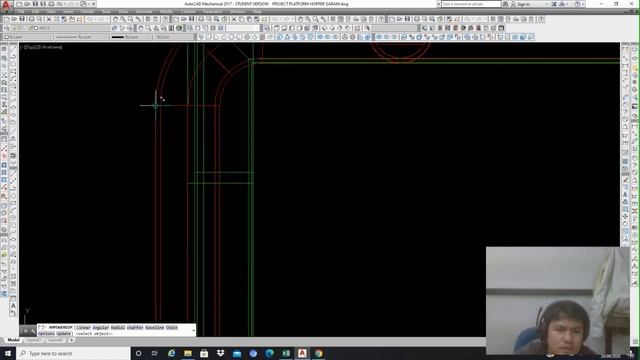
Task: Open the Tools menu
Action: pyautogui.click(x=106, y=11)
